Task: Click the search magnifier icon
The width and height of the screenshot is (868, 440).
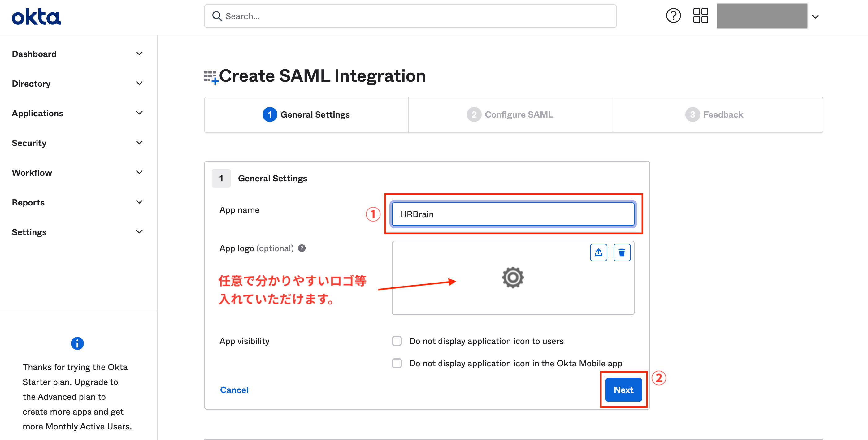Action: tap(217, 16)
